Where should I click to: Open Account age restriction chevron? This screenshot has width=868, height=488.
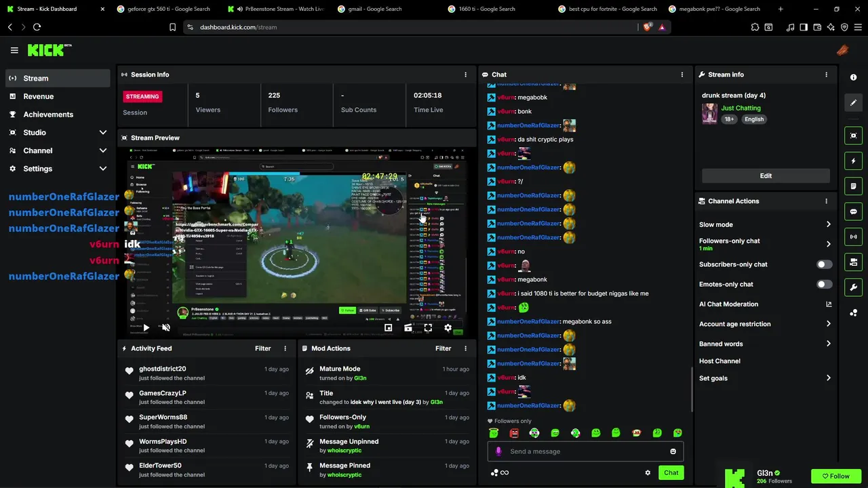click(x=828, y=324)
